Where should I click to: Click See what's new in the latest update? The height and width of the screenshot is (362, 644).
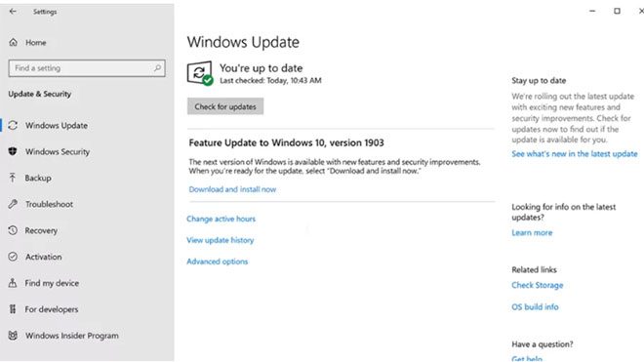(x=575, y=153)
